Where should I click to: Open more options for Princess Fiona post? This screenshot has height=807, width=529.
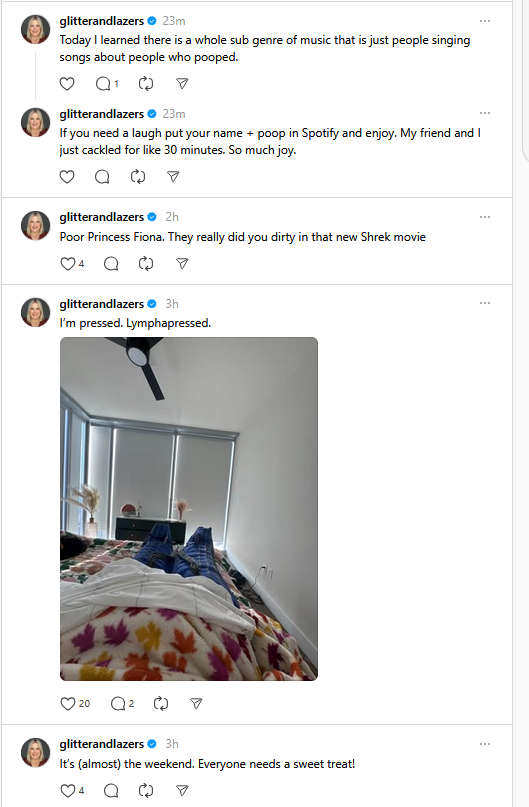click(x=485, y=217)
